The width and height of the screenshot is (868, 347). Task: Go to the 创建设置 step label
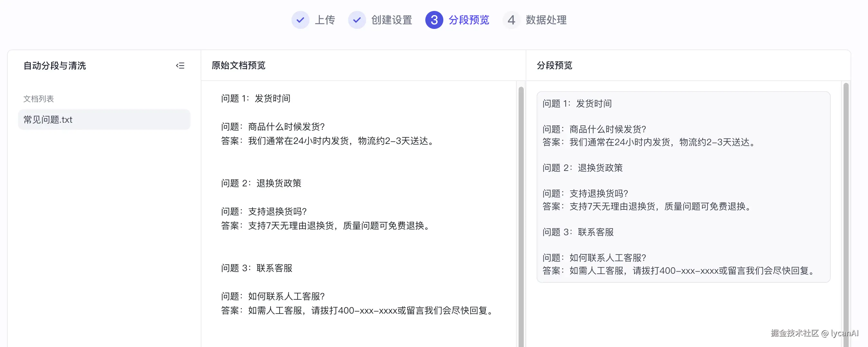coord(392,20)
